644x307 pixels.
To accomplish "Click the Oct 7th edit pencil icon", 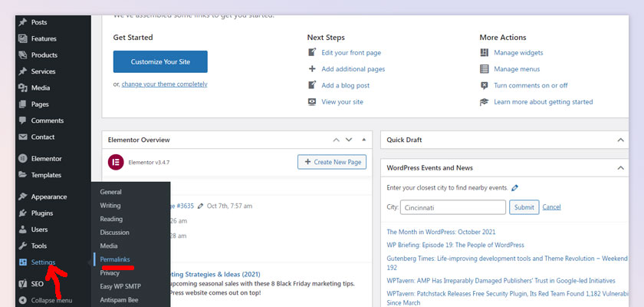I will point(200,206).
